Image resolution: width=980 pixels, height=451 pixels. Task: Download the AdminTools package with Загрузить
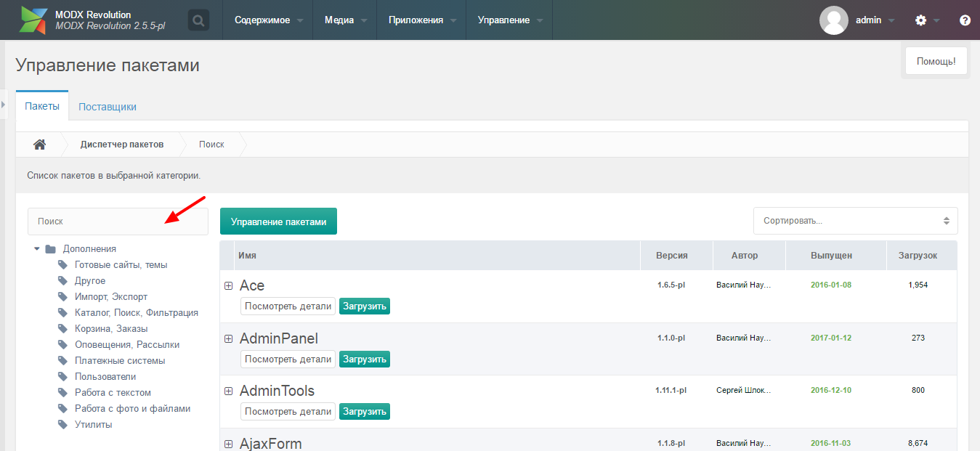(x=365, y=411)
